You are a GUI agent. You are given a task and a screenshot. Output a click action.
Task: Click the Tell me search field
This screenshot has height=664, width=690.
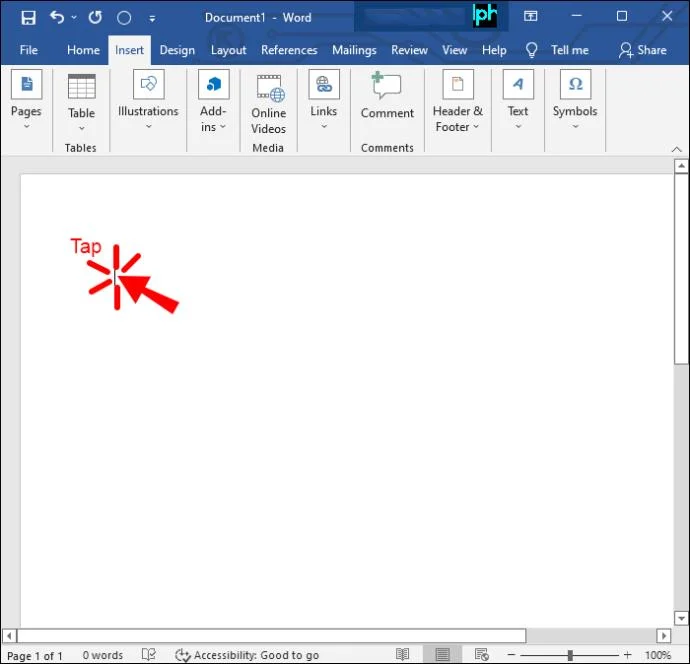(x=569, y=50)
